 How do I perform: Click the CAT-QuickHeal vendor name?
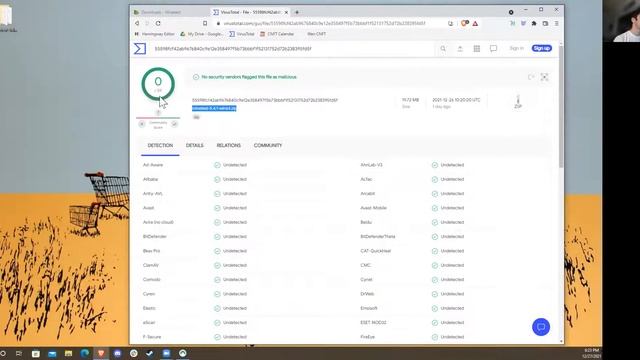click(x=376, y=251)
